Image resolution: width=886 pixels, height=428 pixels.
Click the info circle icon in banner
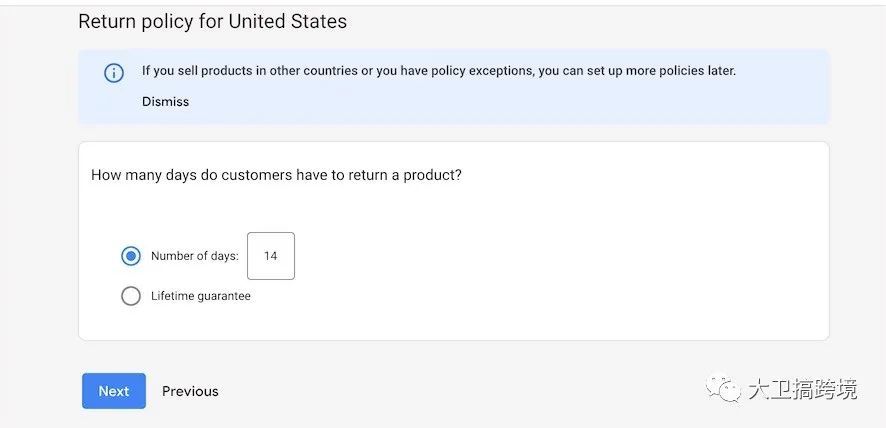tap(114, 73)
